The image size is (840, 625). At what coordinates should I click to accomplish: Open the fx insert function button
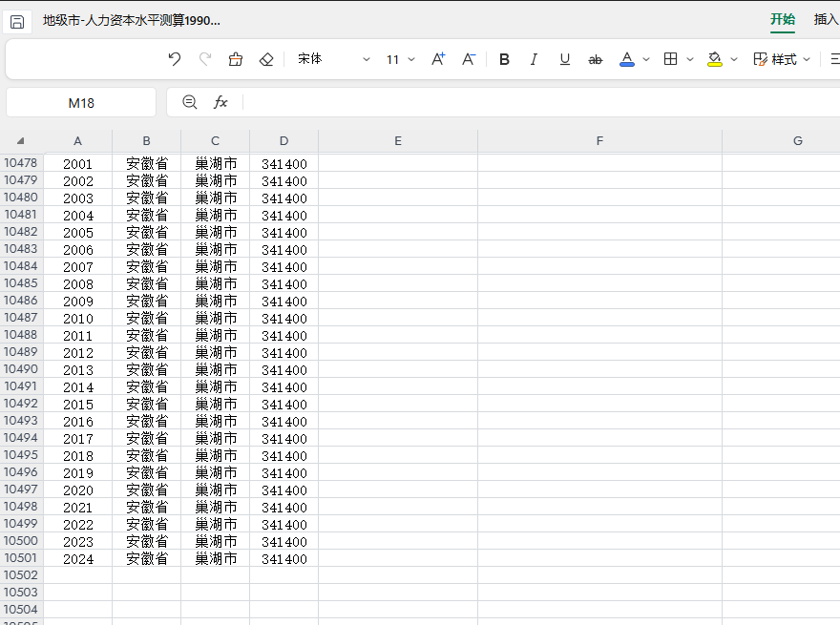click(220, 102)
